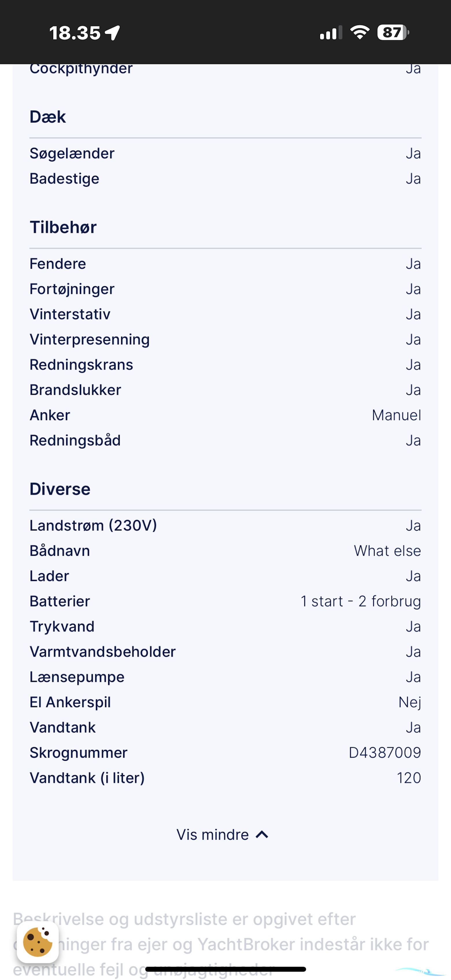Tap the location arrow beside the clock
The width and height of the screenshot is (451, 980).
113,33
